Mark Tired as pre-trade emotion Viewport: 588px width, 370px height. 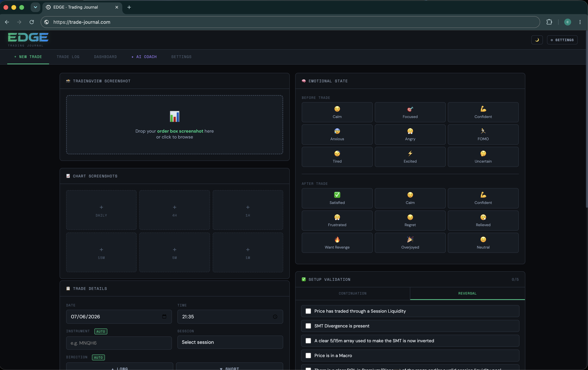tap(337, 157)
